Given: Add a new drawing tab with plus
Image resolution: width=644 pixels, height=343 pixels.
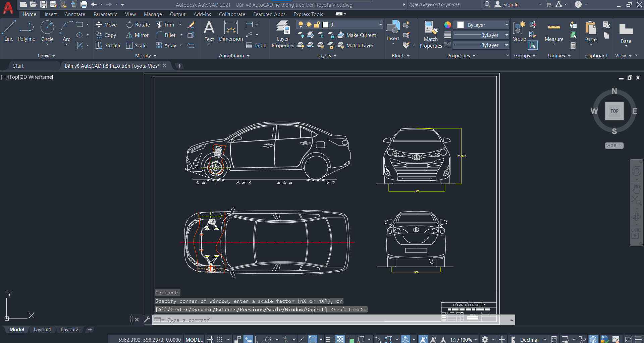Looking at the screenshot, I should coord(179,66).
